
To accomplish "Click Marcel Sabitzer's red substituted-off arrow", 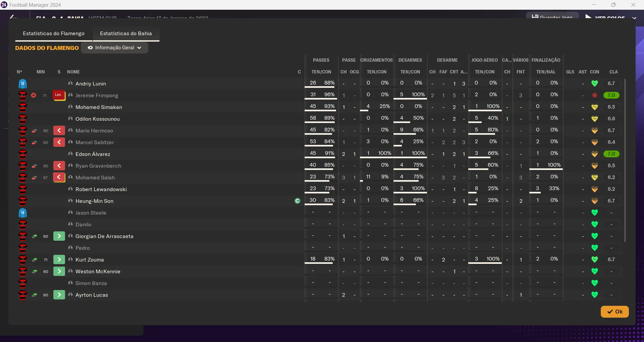I will (59, 142).
